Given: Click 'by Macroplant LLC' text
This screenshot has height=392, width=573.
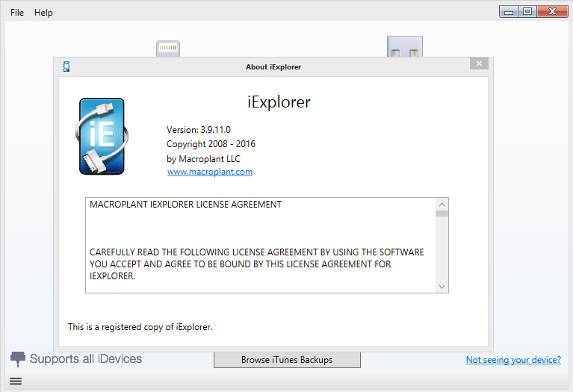Looking at the screenshot, I should coord(203,159).
